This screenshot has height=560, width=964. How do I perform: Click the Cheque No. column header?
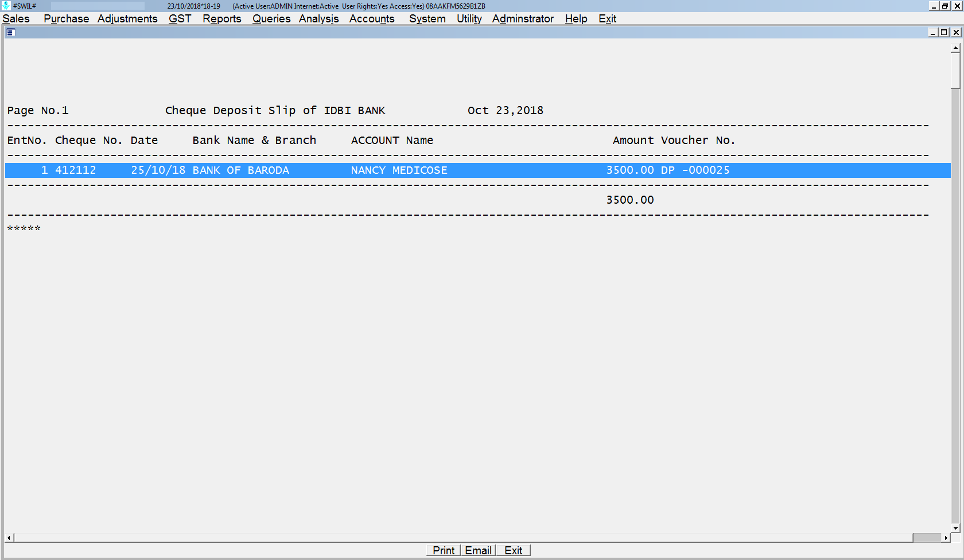[x=89, y=141]
